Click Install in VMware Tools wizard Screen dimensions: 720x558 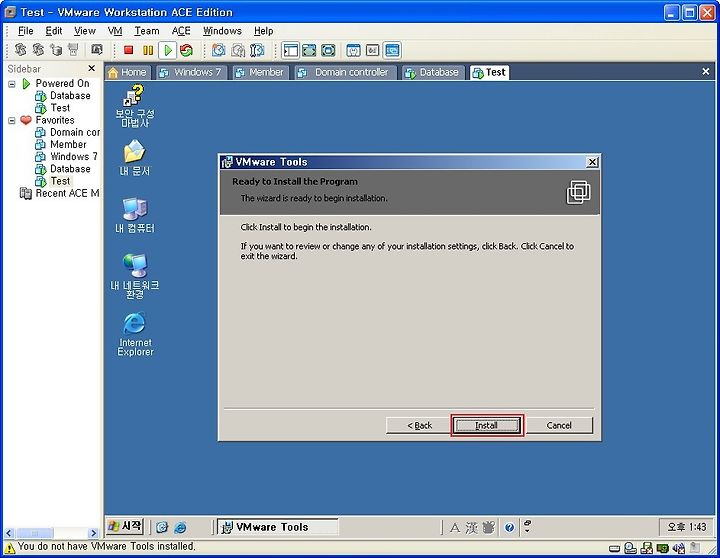pyautogui.click(x=486, y=425)
